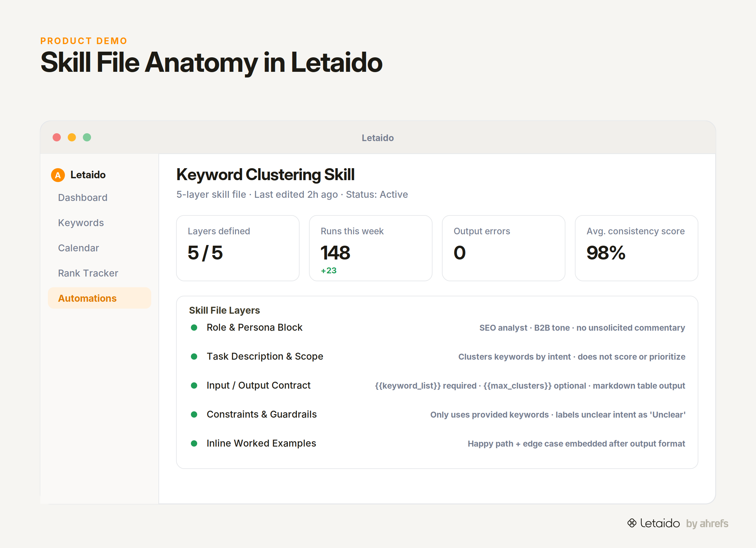Click the 5 / 5 layers value
The image size is (756, 548).
pyautogui.click(x=205, y=253)
